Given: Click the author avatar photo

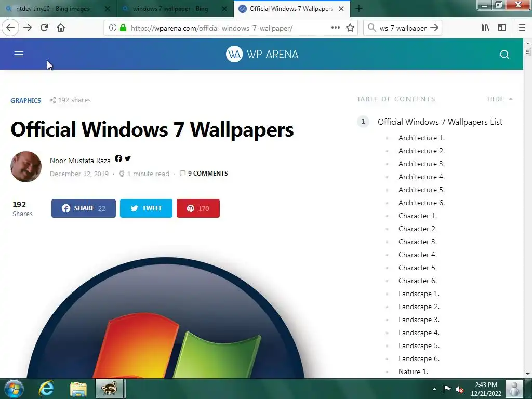Looking at the screenshot, I should 26,167.
